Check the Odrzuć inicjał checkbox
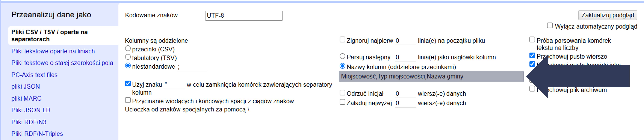This screenshot has width=644, height=140. [x=342, y=93]
